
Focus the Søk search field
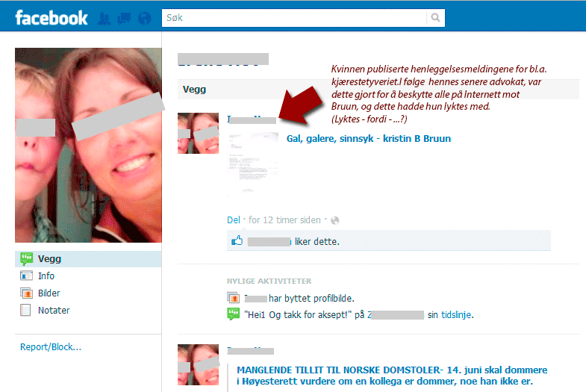tap(294, 18)
